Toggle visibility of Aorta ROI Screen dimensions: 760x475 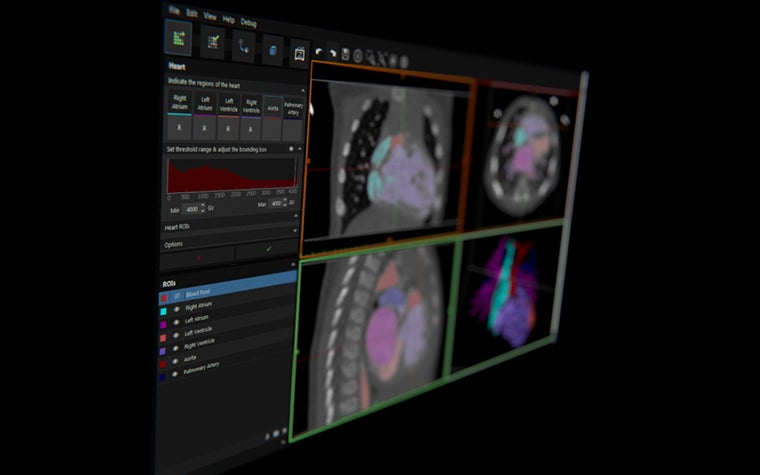point(175,361)
